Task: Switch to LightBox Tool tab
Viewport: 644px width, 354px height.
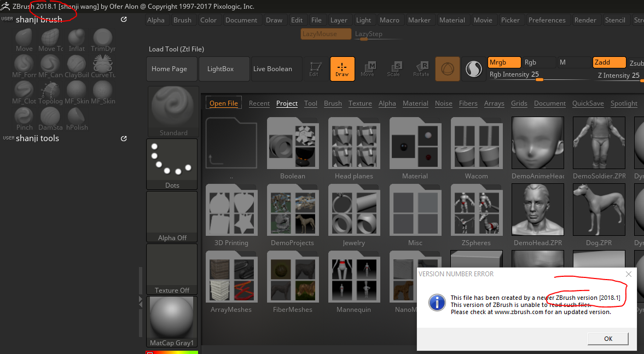Action: (310, 103)
